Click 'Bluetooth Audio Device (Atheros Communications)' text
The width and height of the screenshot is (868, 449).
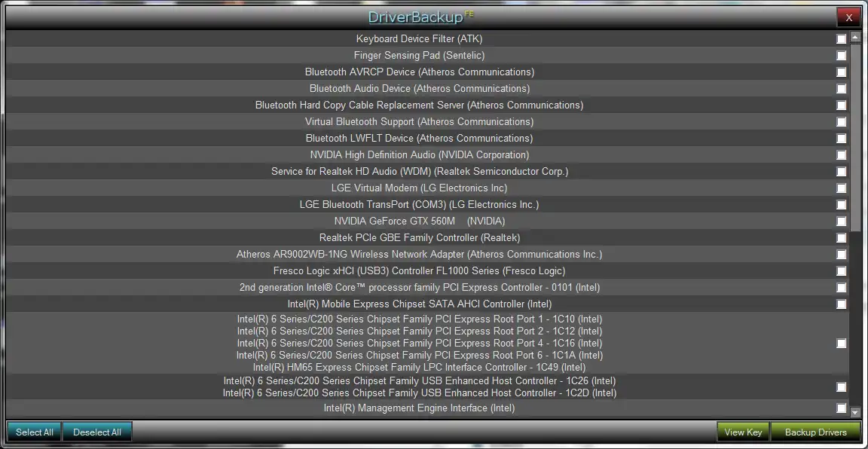[420, 89]
